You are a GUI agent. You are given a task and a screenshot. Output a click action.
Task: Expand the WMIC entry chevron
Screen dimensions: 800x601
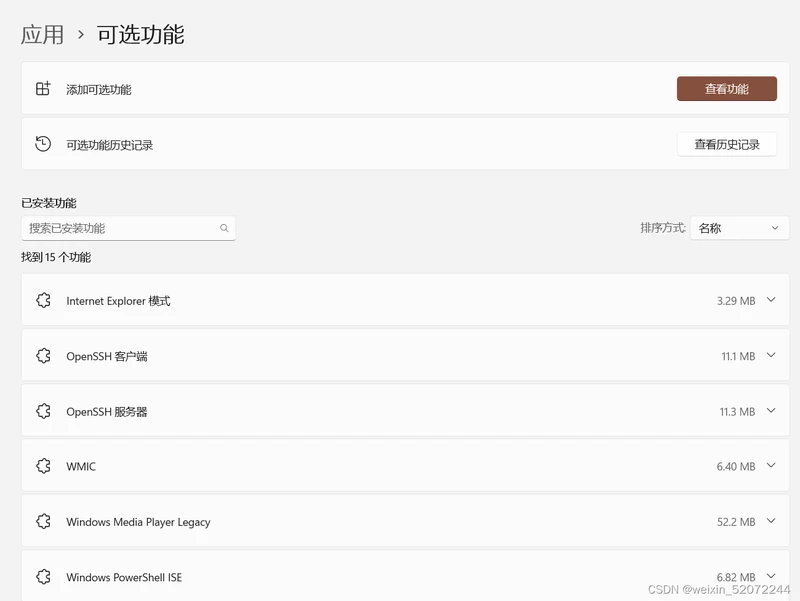click(x=771, y=465)
